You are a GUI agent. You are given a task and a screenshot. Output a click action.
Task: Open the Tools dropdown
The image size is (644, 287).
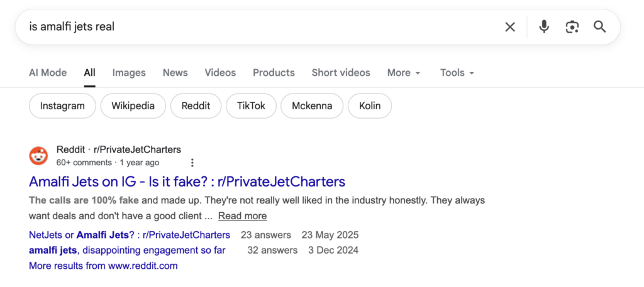click(457, 73)
